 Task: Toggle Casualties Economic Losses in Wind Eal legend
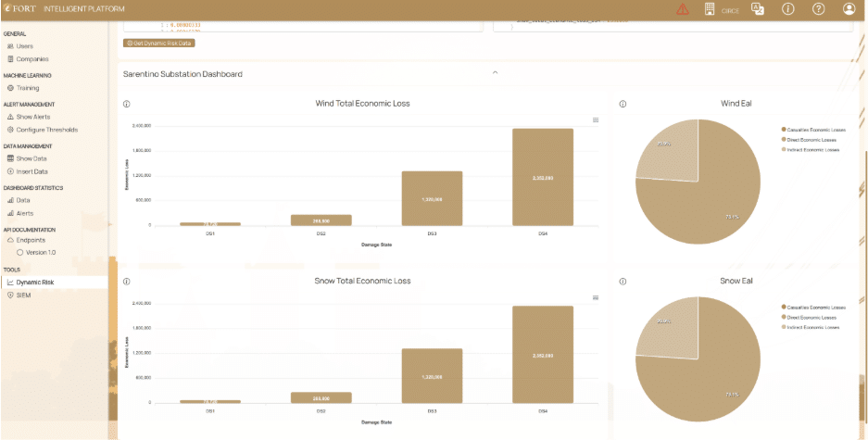tap(812, 130)
